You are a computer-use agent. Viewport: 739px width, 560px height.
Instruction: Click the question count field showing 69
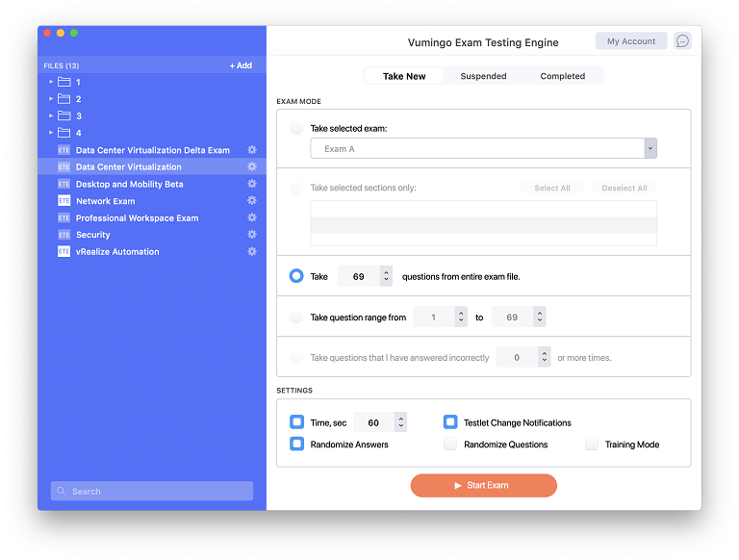(x=359, y=276)
